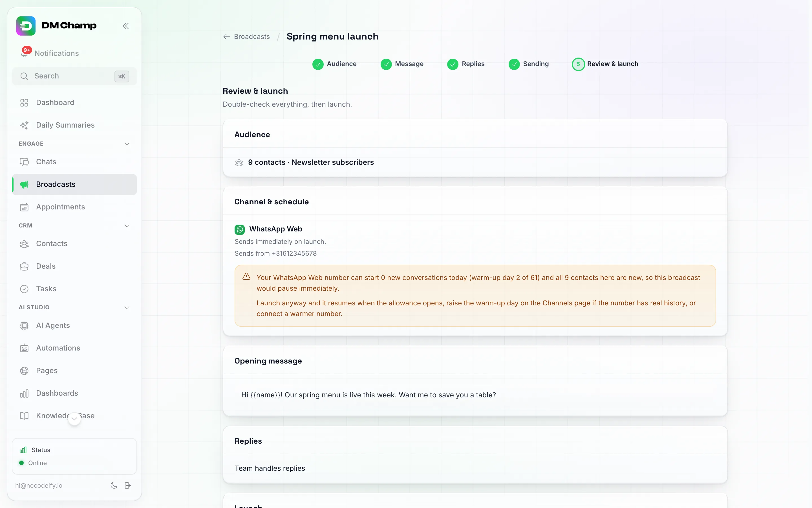Screen dimensions: 812x508
Task: Collapse the CRM section chevron
Action: click(127, 226)
